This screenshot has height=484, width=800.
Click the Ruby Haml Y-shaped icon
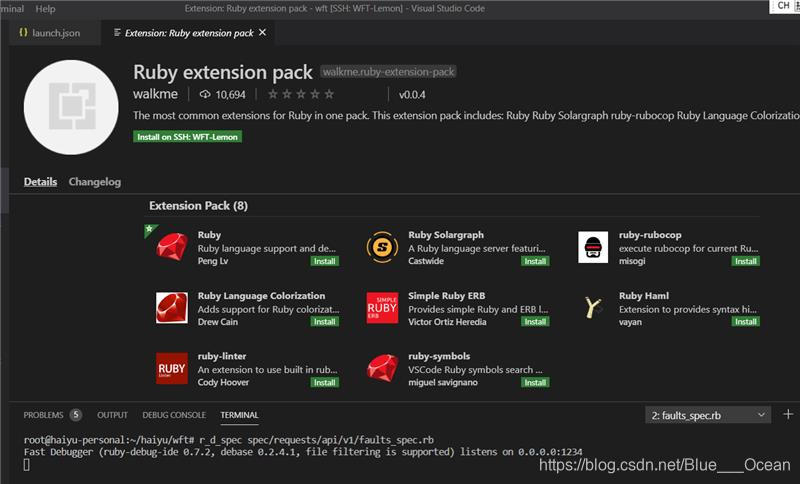tap(592, 308)
